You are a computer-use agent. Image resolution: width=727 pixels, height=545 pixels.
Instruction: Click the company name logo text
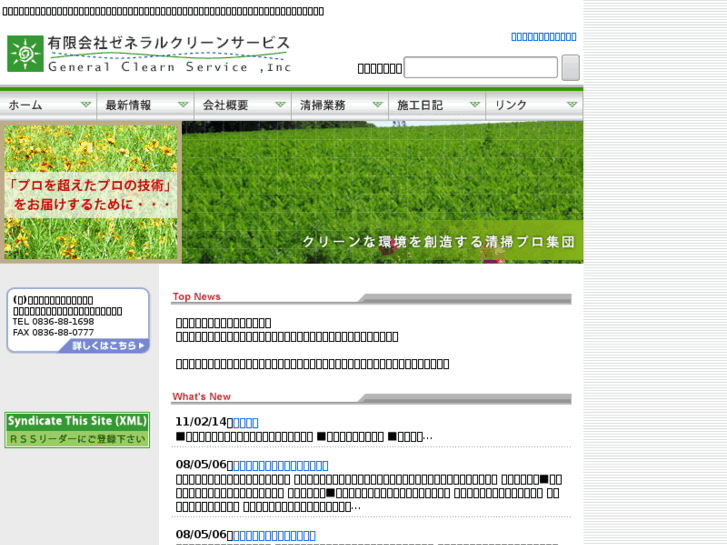(169, 54)
